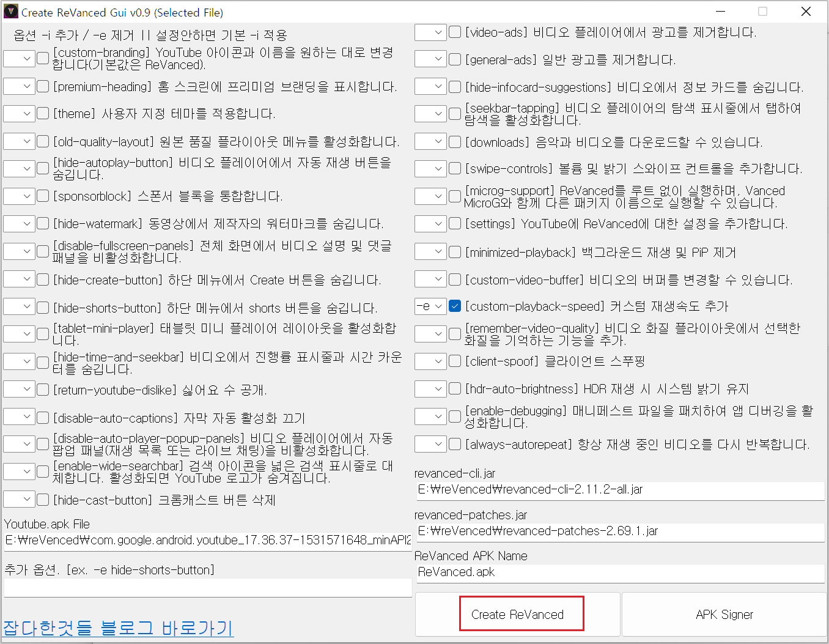Screen dimensions: 829x644
Task: Expand the video-ads option dropdown
Action: coord(430,32)
